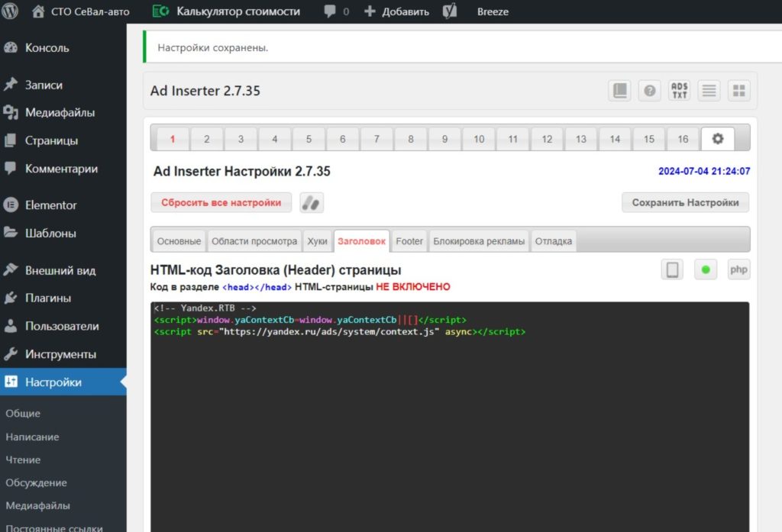Switch to blocks list view icon
The width and height of the screenshot is (782, 532).
tap(709, 90)
